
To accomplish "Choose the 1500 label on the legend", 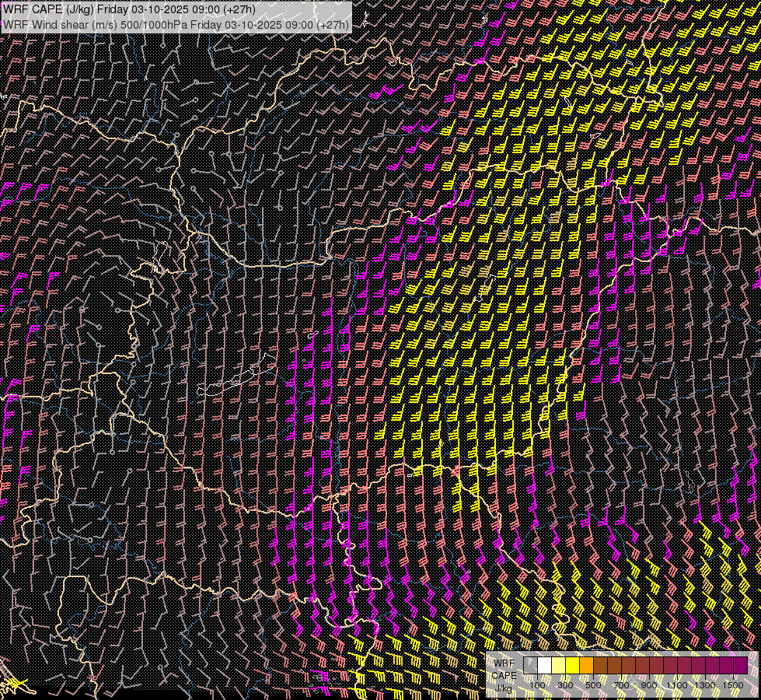I will 733,684.
